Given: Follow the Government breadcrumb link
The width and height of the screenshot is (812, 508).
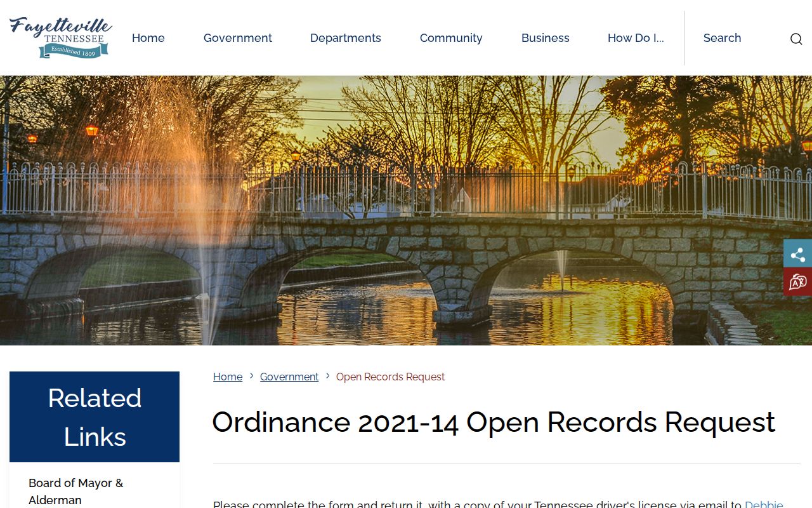Looking at the screenshot, I should click(289, 377).
